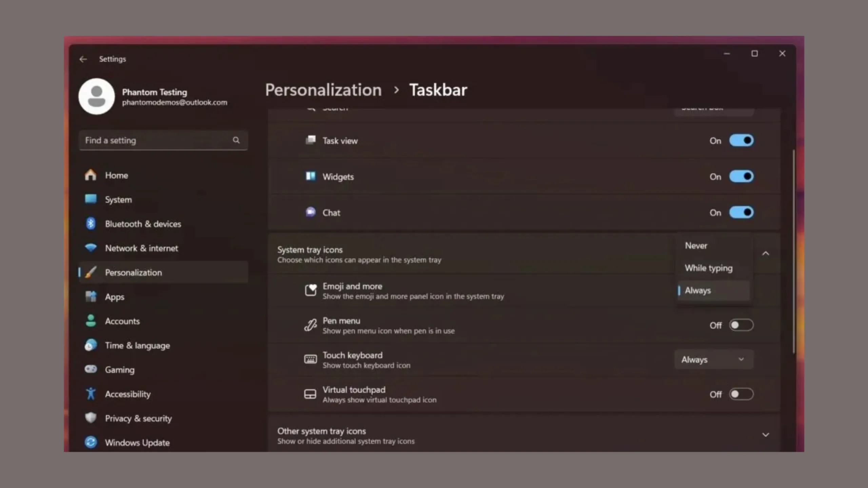Open Time & language settings
Viewport: 868px width, 488px height.
tap(163, 345)
